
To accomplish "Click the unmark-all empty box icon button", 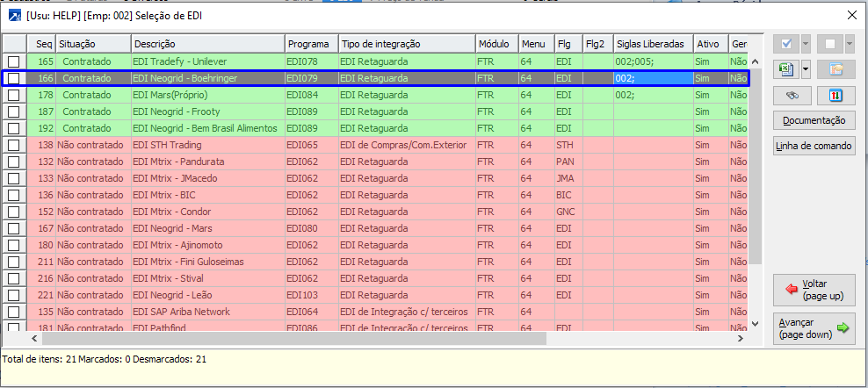I will coord(830,44).
